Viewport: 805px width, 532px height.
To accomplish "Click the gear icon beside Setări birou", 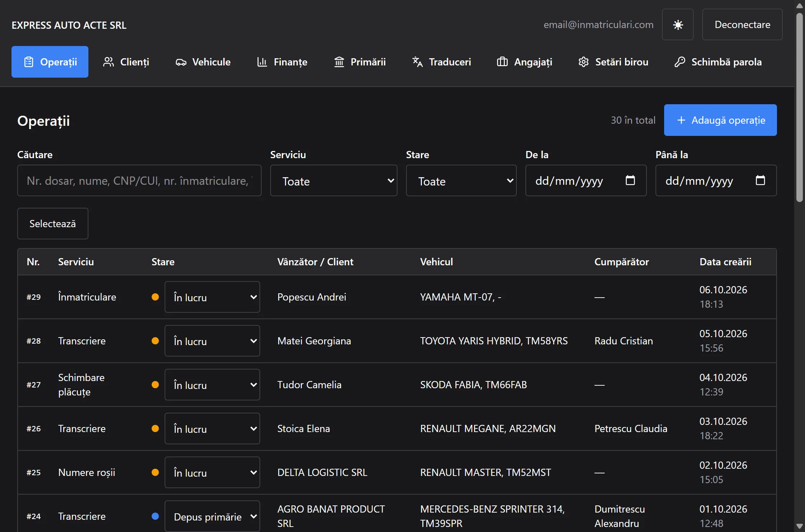I will point(584,62).
